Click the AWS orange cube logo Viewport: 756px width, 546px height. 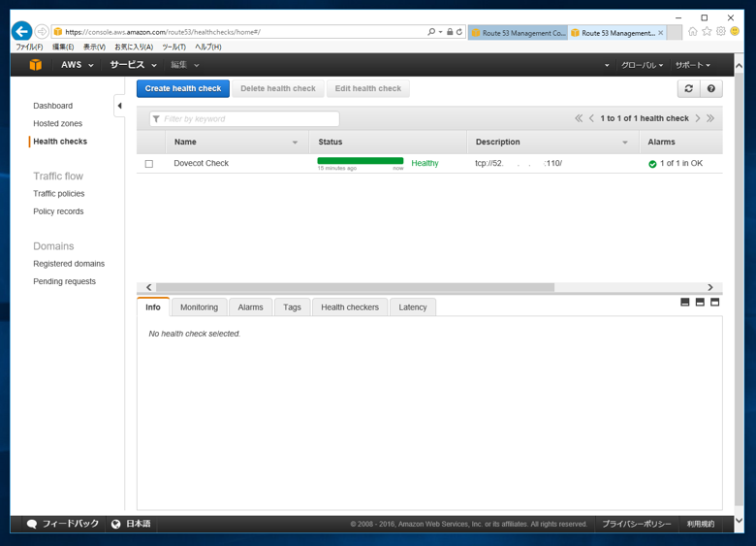(36, 65)
